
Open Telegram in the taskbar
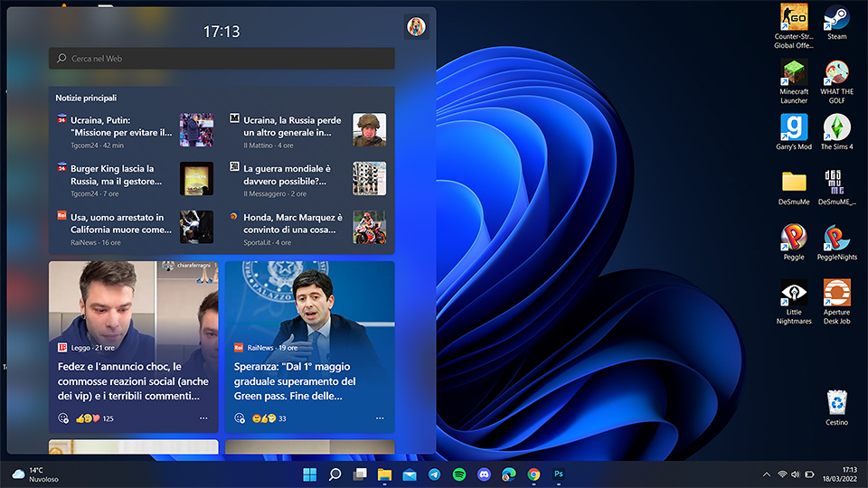pos(434,474)
